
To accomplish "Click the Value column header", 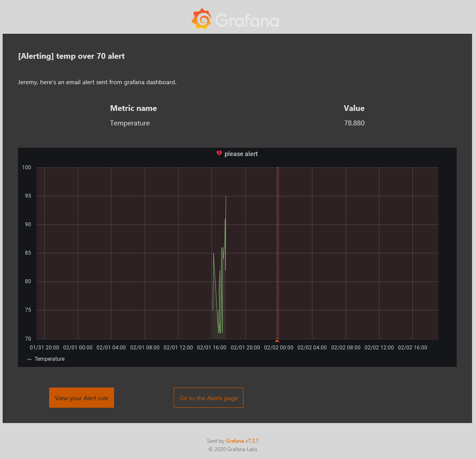I will point(354,108).
